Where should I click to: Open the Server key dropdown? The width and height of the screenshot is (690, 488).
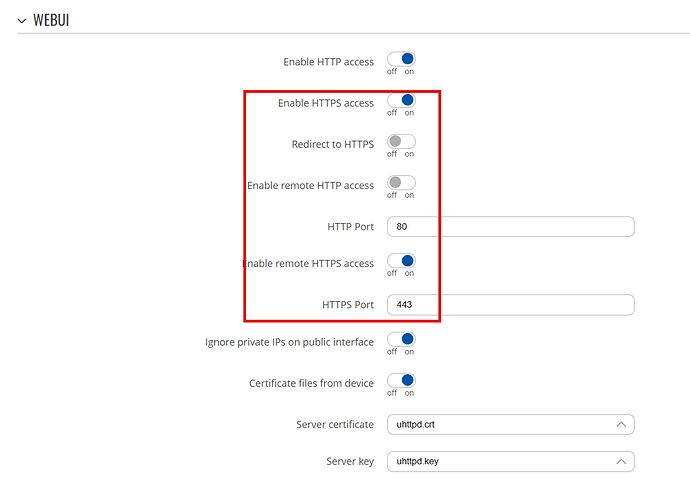tap(510, 462)
